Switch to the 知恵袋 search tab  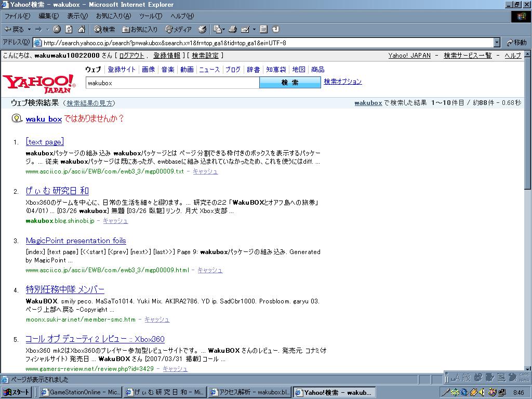(x=276, y=70)
